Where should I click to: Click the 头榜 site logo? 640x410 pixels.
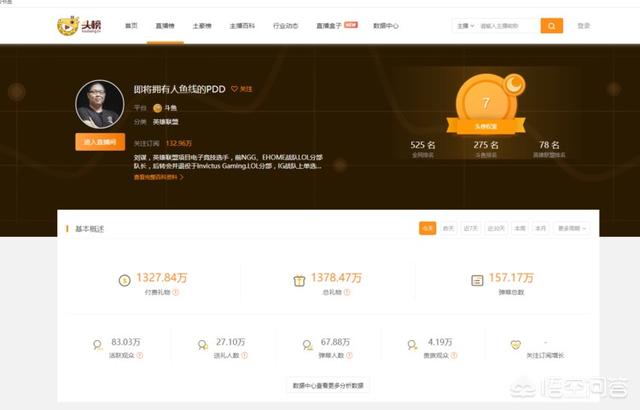[x=79, y=26]
